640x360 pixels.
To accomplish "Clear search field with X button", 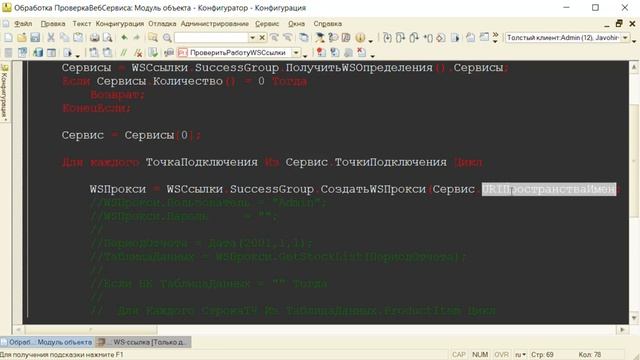I will [x=262, y=38].
